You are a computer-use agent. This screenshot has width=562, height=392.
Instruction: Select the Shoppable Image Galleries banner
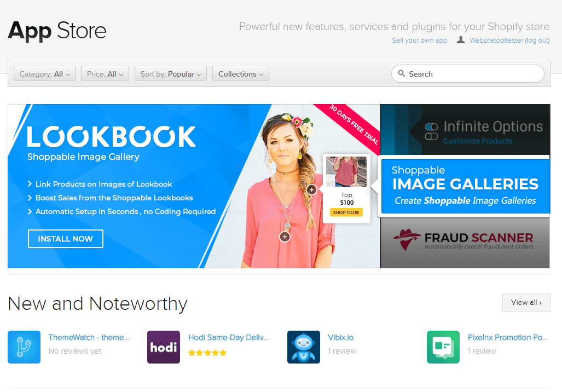coord(466,186)
